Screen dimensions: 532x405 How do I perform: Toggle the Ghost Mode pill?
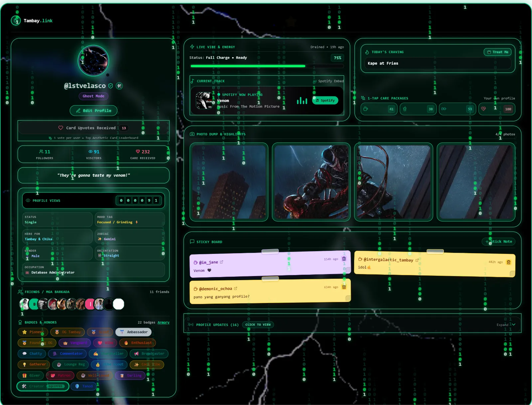(x=93, y=96)
